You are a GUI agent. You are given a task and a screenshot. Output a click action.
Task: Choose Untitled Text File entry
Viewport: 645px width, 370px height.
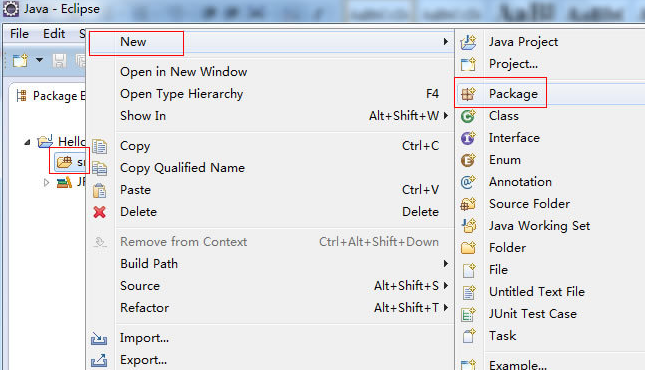(x=537, y=292)
